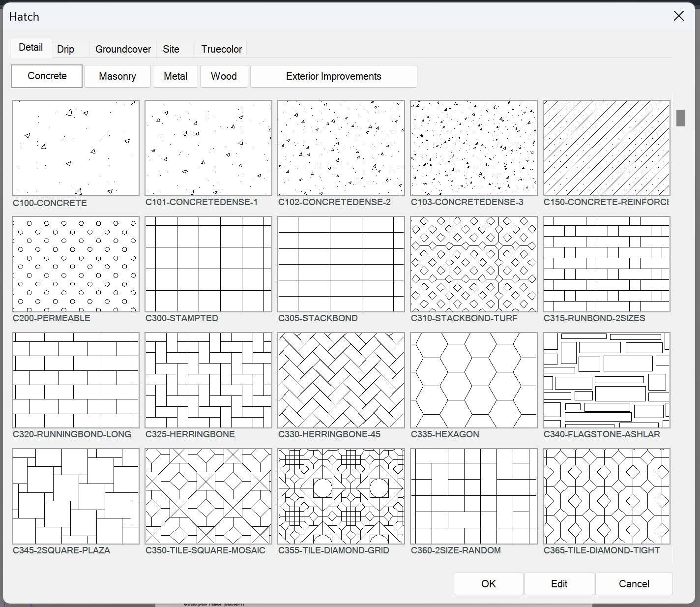Switch to the Detail tab
The height and width of the screenshot is (607, 700).
pyautogui.click(x=31, y=48)
